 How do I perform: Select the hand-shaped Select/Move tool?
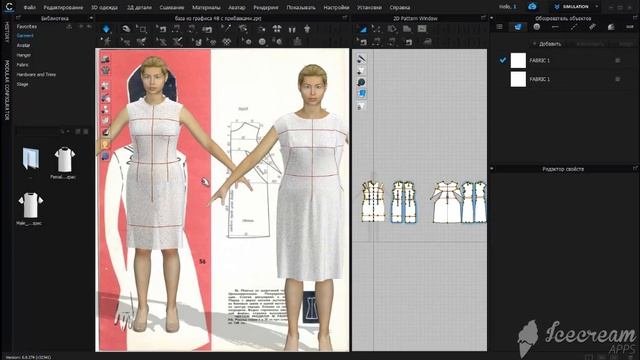point(126,29)
